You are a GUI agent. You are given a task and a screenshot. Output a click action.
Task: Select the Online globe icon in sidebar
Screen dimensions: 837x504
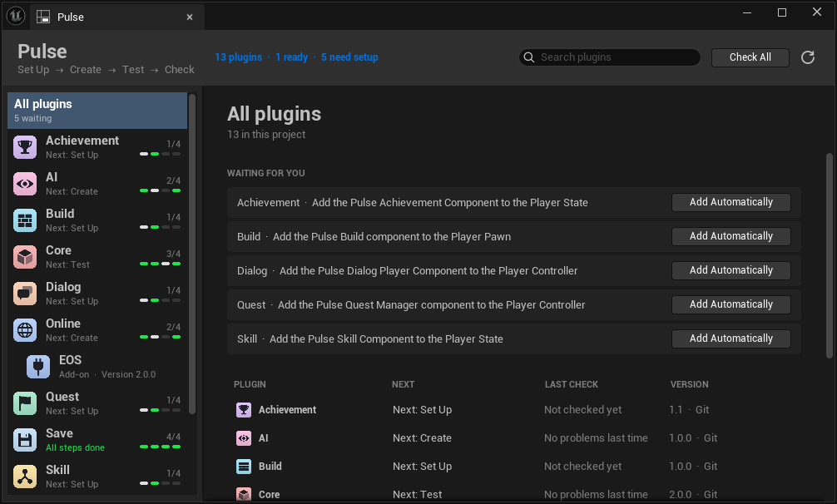(25, 330)
